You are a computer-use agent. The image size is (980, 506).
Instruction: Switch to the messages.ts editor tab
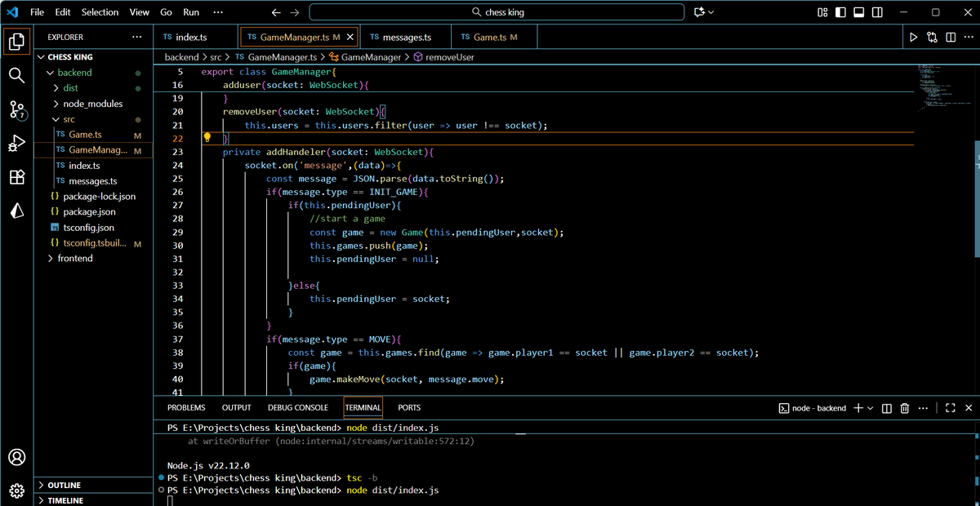(405, 37)
